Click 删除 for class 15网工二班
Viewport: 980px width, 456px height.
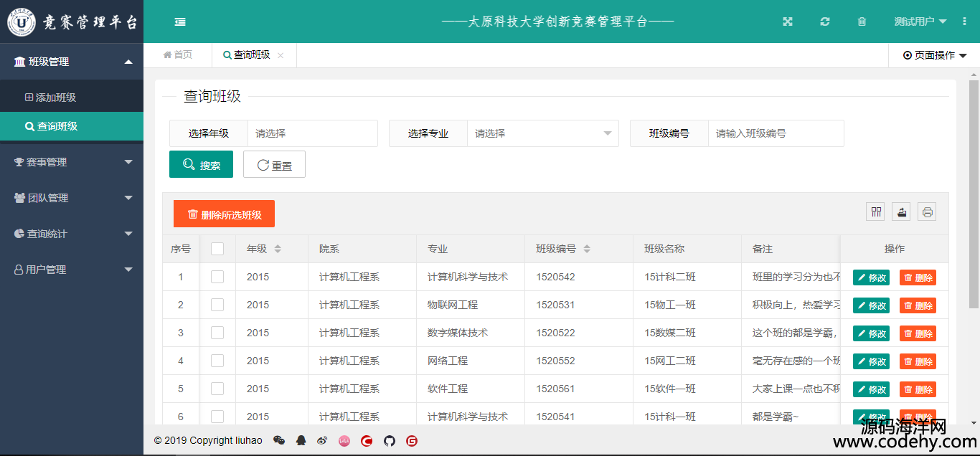[x=918, y=361]
